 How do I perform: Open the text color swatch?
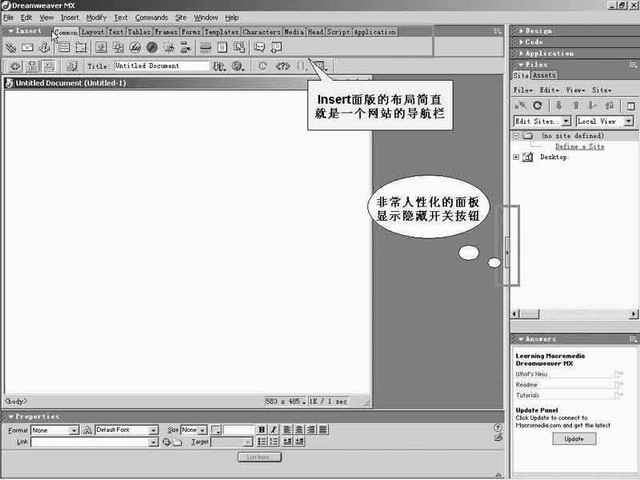(216, 430)
